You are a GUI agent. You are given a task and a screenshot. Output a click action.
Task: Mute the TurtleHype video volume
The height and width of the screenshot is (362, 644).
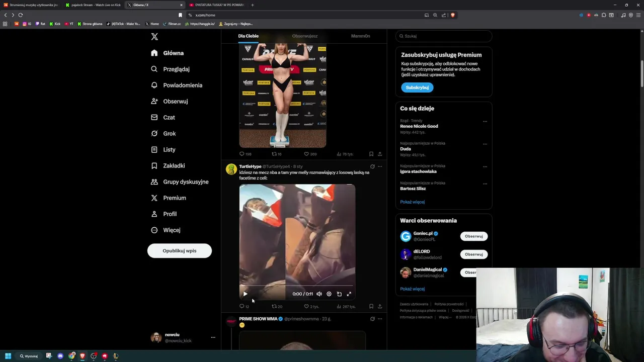(319, 294)
